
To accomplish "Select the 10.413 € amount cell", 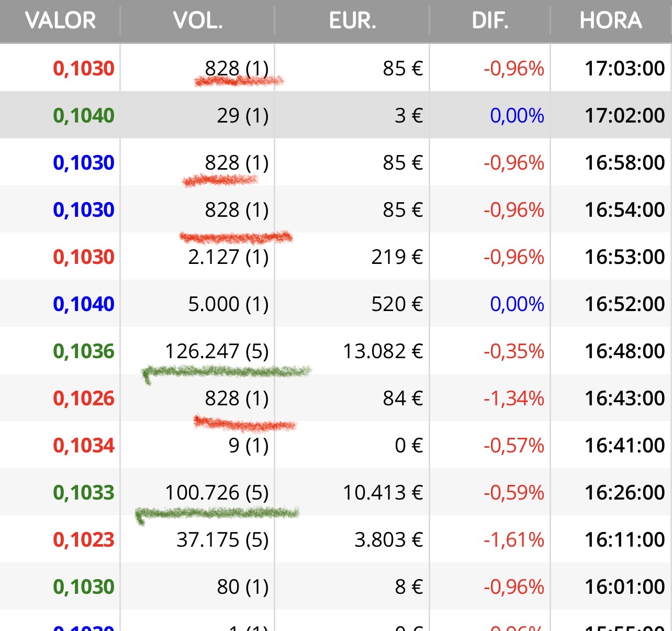I will click(383, 493).
